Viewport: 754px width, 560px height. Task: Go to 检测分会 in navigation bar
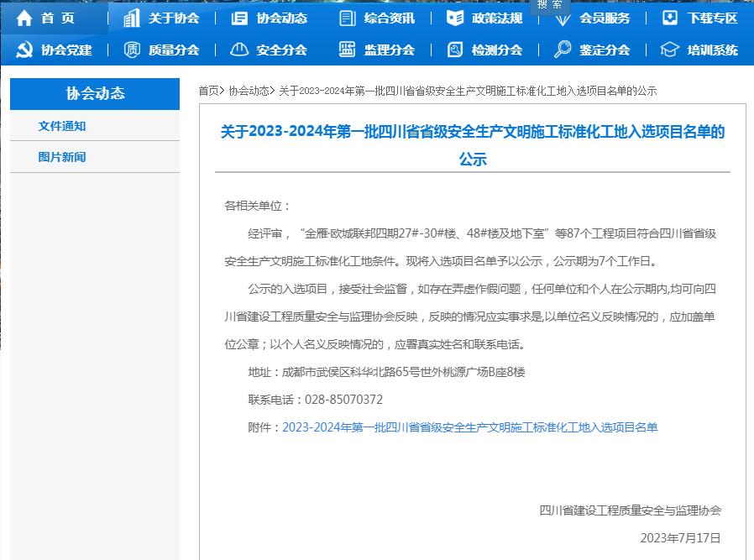point(496,50)
